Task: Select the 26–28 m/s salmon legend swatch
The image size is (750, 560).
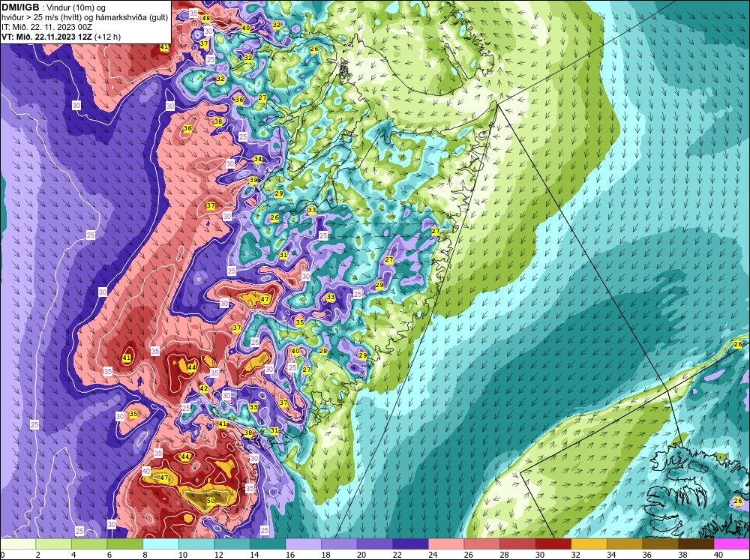Action: (481, 544)
